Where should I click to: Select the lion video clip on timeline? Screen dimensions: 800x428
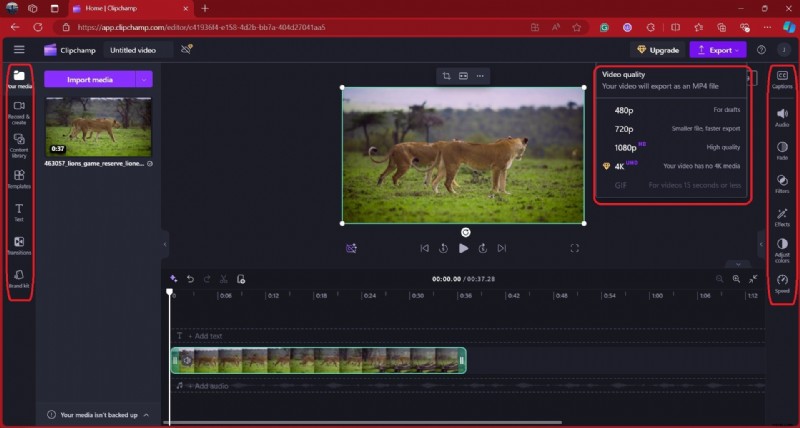pyautogui.click(x=318, y=361)
